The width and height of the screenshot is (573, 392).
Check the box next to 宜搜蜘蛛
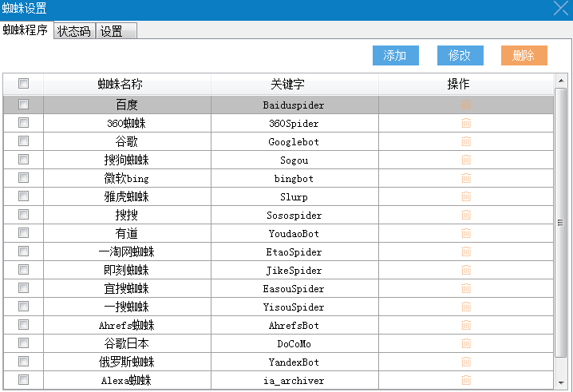tap(23, 287)
